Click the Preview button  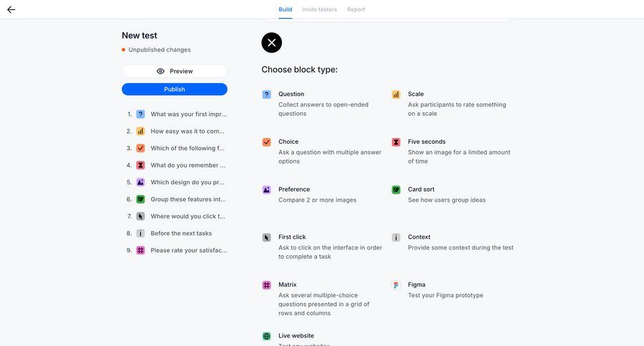click(175, 71)
